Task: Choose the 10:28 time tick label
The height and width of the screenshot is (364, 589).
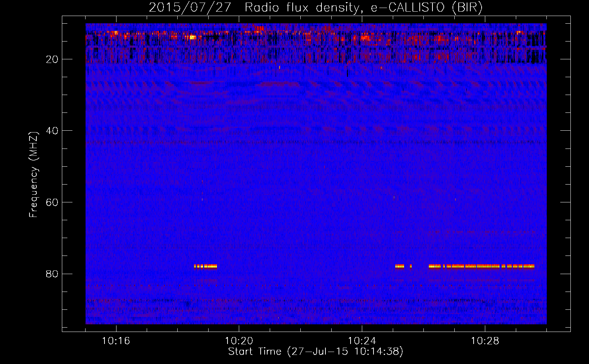Action: coord(485,341)
